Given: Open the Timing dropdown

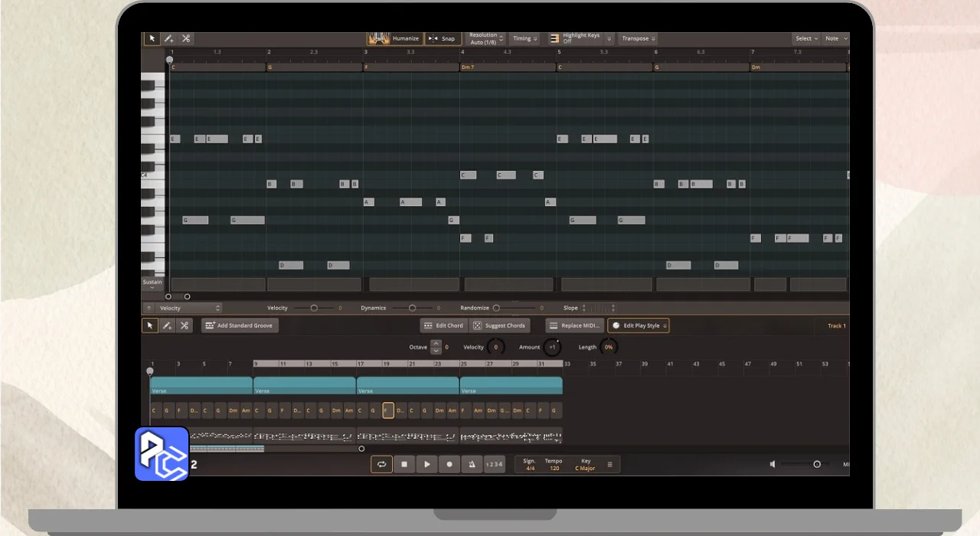Looking at the screenshot, I should [524, 38].
